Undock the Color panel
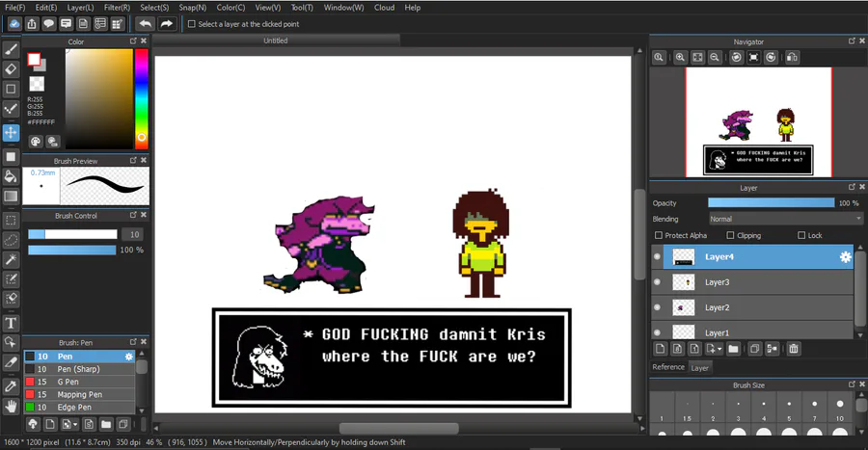The height and width of the screenshot is (450, 868). [x=133, y=40]
